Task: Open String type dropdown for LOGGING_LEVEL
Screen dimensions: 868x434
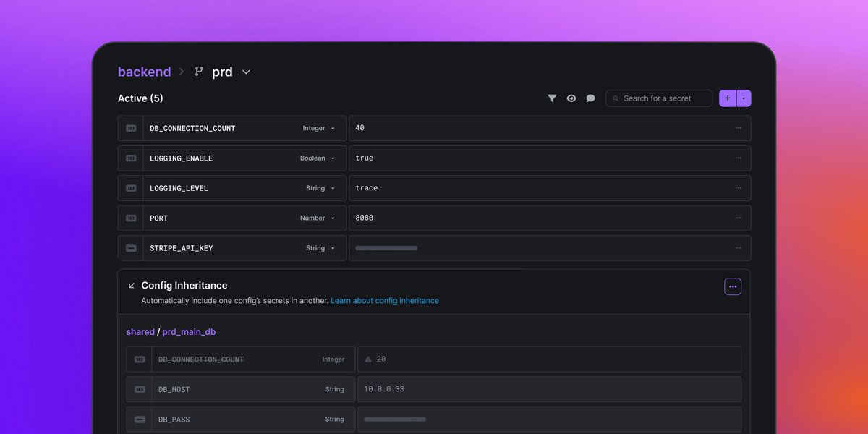Action: (320, 188)
